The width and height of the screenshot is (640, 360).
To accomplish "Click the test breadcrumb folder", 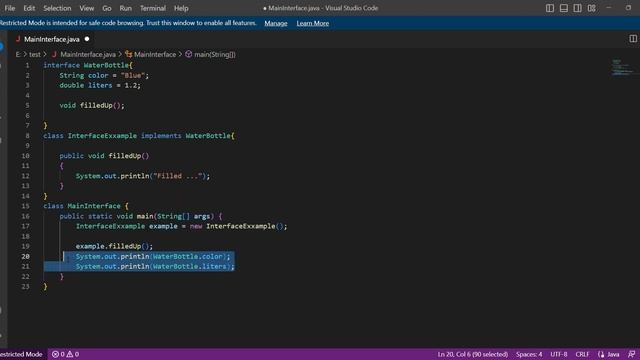I will tap(35, 54).
